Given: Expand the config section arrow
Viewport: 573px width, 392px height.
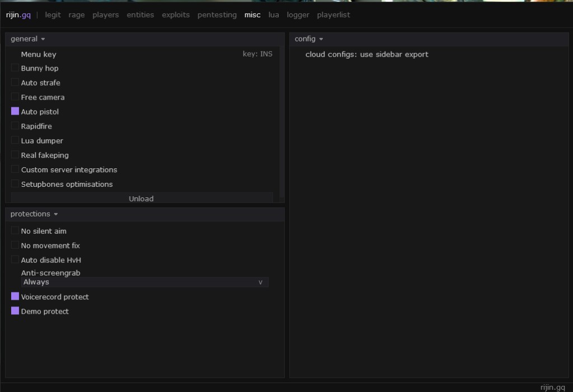Looking at the screenshot, I should click(x=321, y=39).
